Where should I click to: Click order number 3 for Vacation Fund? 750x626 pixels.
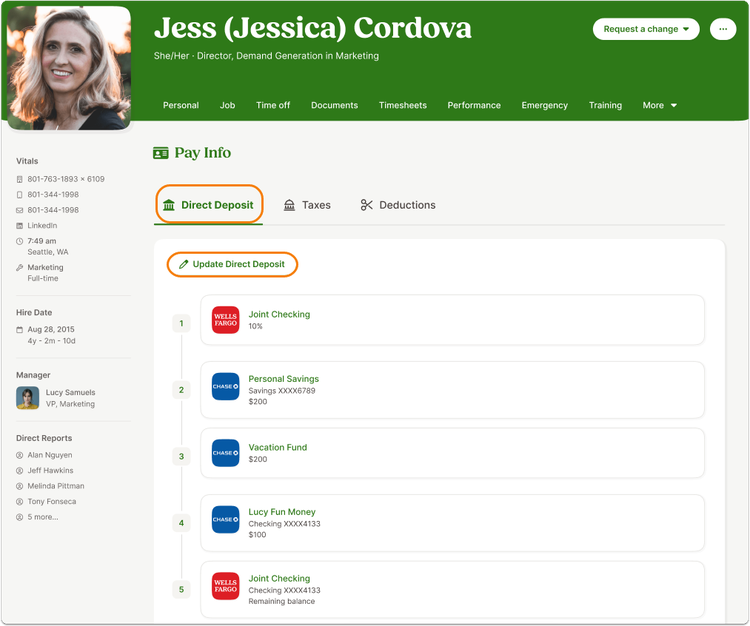tap(181, 457)
